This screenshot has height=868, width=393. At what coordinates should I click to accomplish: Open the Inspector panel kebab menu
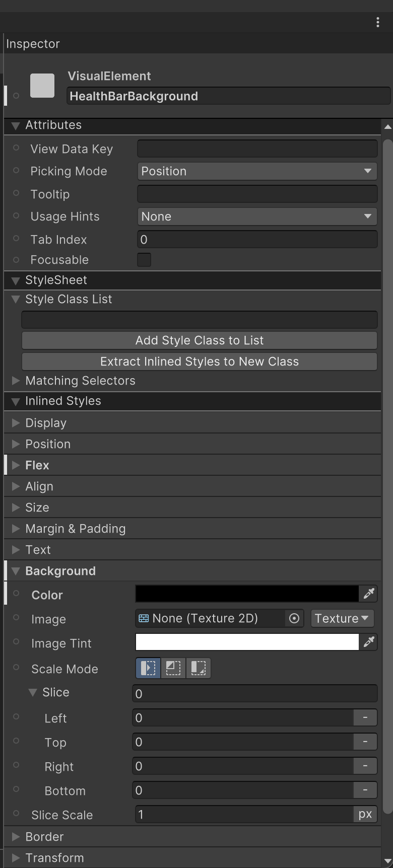tap(378, 22)
